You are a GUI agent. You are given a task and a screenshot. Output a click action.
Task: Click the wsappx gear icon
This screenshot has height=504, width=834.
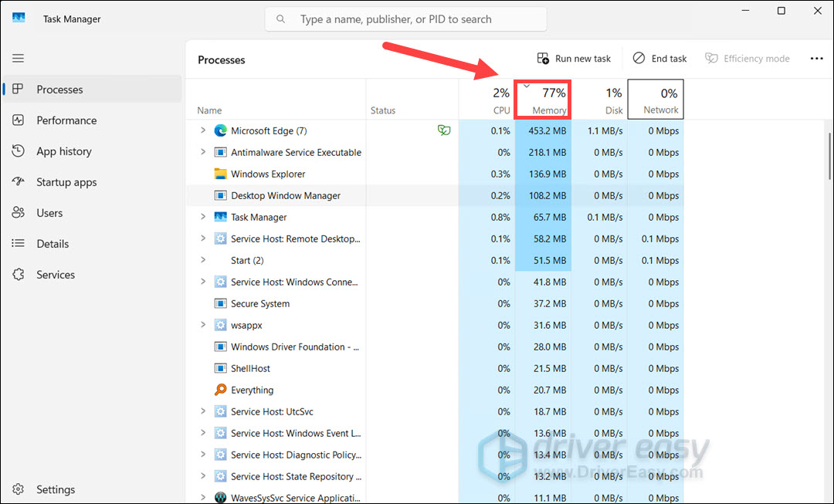[x=220, y=325]
